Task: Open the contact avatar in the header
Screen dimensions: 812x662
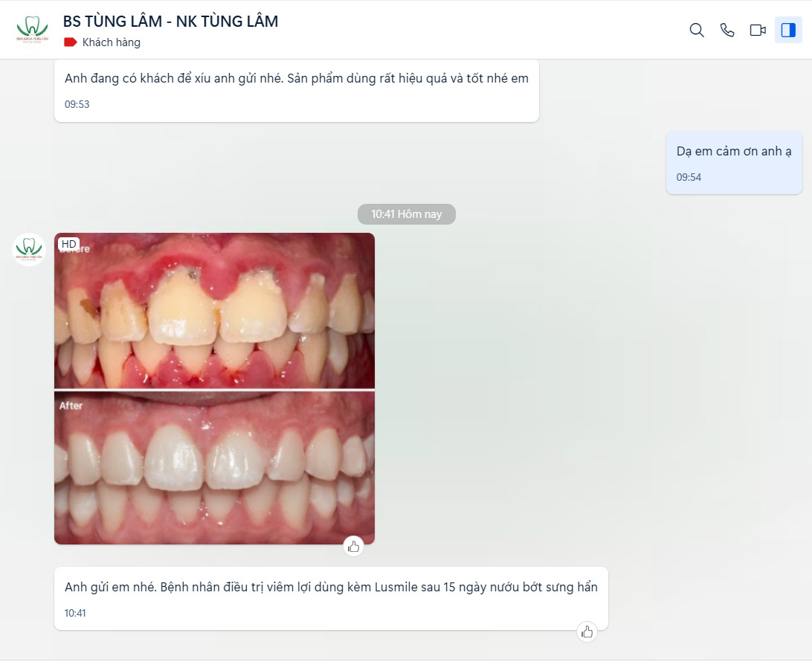Action: click(x=32, y=30)
